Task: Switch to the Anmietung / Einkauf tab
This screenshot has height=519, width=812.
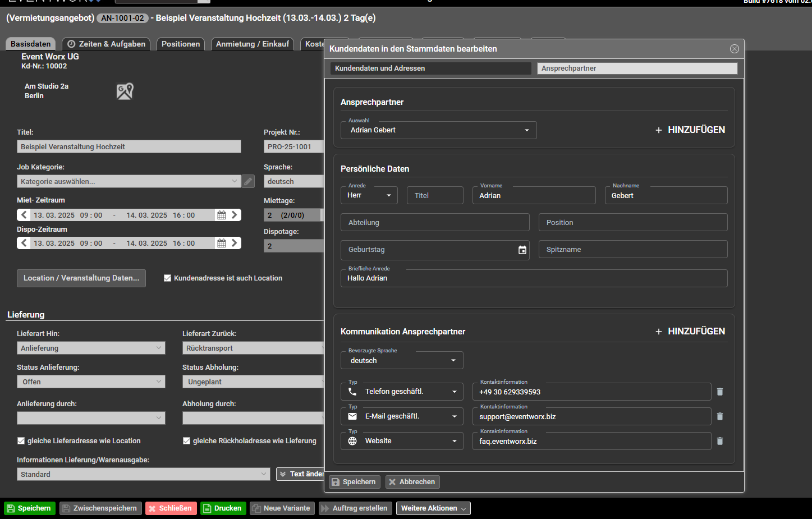Action: pyautogui.click(x=253, y=44)
